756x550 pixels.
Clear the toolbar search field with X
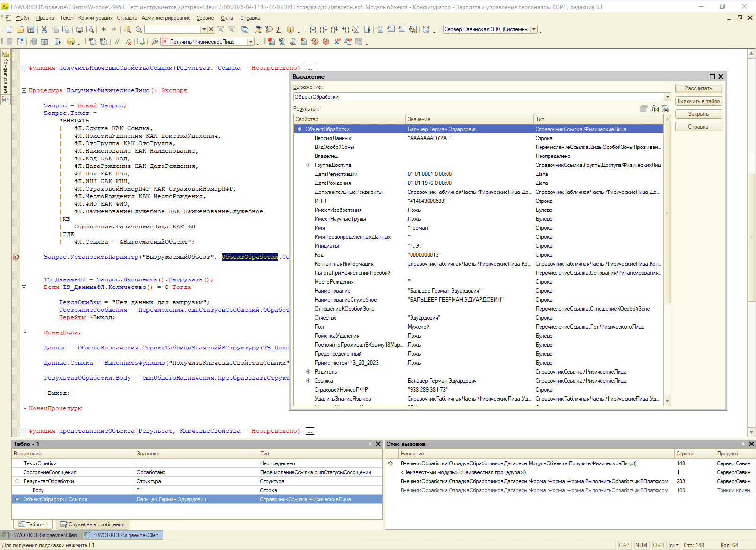(211, 29)
